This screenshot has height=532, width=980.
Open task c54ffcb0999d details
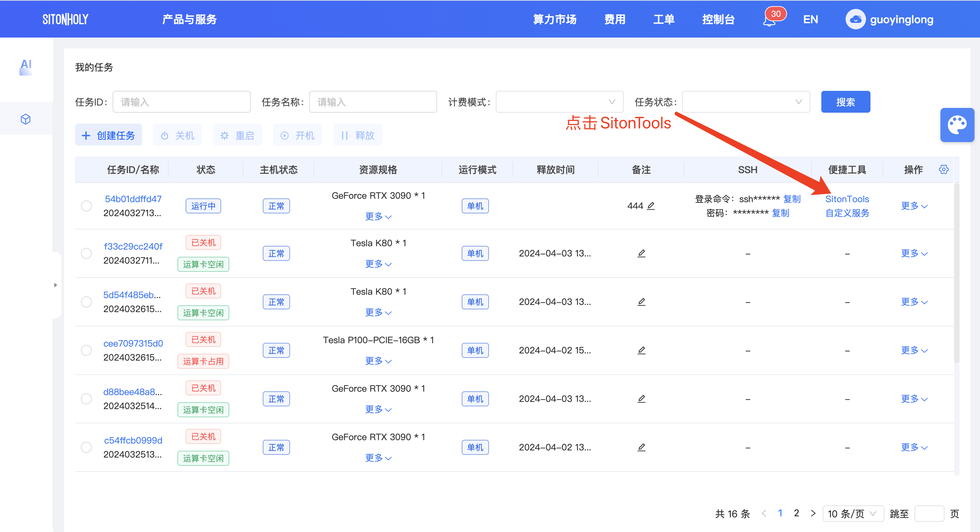click(133, 440)
